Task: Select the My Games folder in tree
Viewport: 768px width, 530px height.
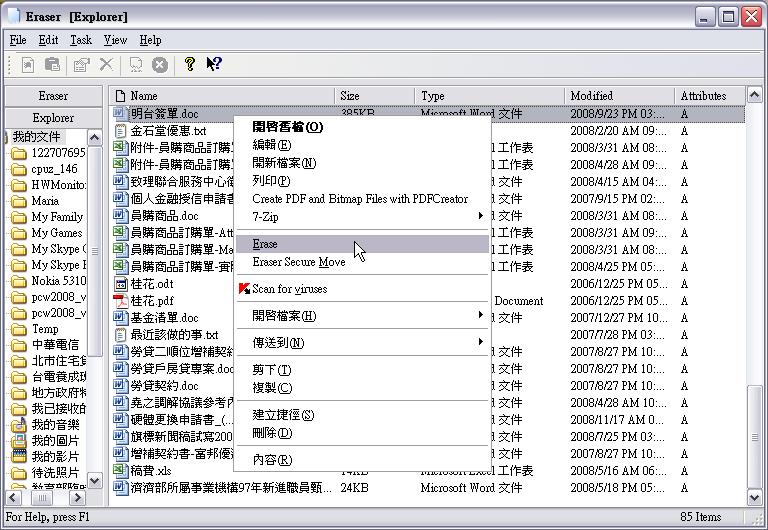Action: [x=57, y=233]
